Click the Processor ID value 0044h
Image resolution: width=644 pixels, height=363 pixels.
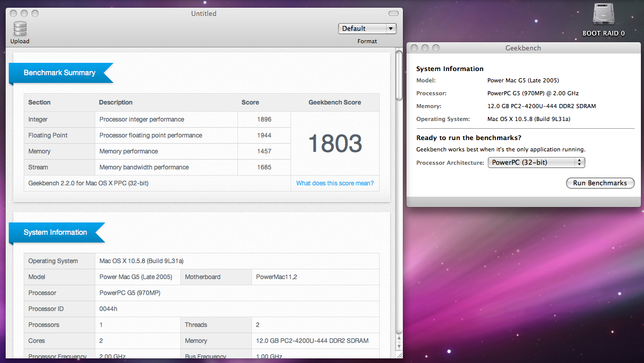click(108, 309)
